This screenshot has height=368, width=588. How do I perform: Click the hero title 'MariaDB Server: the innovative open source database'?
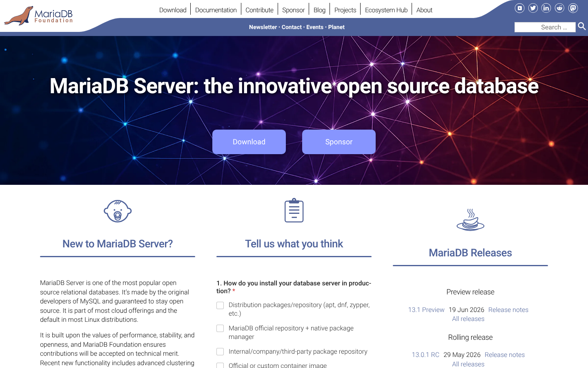pyautogui.click(x=294, y=86)
